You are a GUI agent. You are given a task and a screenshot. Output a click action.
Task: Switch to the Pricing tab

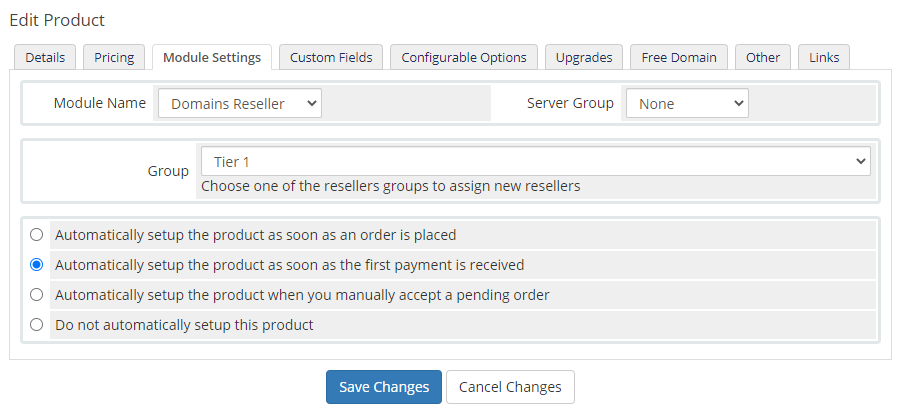[114, 57]
